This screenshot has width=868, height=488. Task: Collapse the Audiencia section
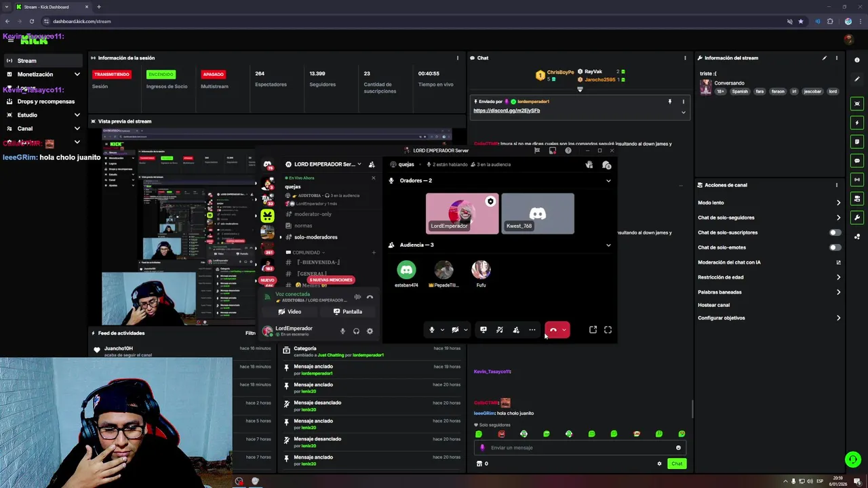pos(608,245)
